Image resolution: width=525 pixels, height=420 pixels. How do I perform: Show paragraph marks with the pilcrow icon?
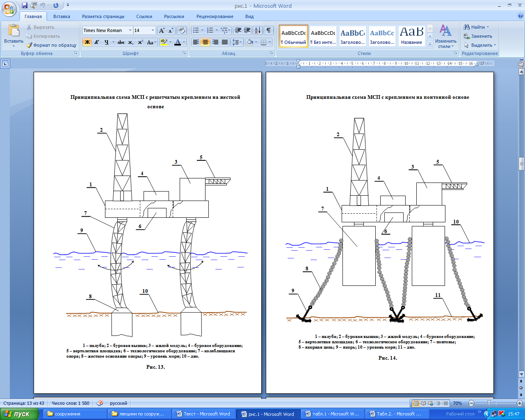[269, 30]
